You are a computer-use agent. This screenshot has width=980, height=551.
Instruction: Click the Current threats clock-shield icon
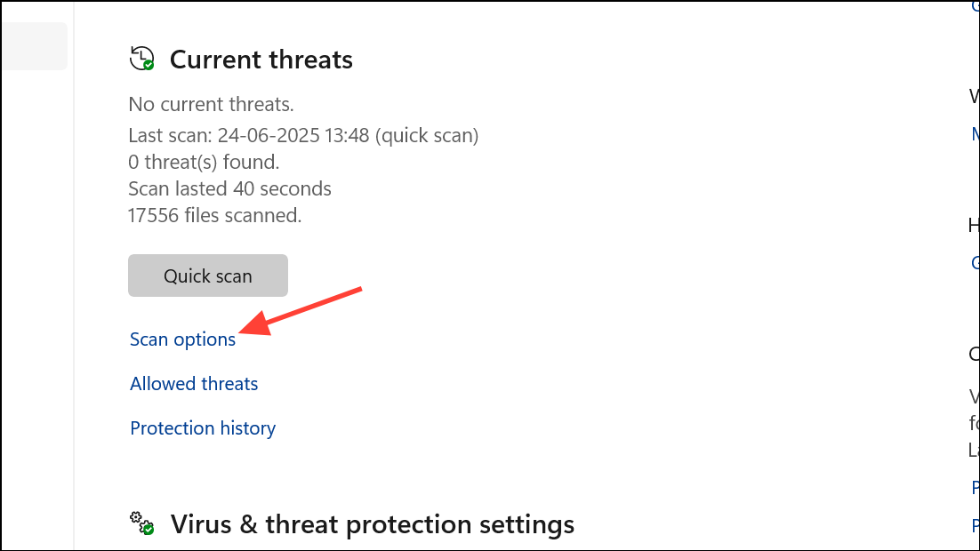pyautogui.click(x=141, y=60)
